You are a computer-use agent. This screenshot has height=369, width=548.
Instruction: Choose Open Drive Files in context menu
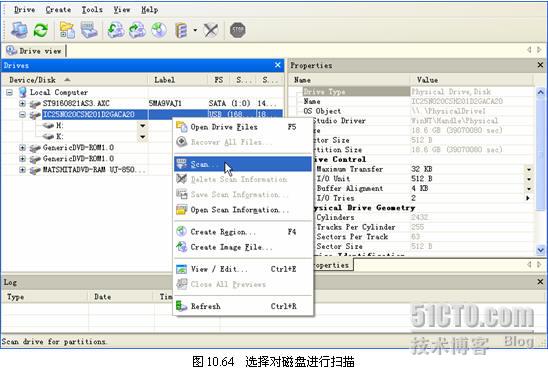pos(243,127)
